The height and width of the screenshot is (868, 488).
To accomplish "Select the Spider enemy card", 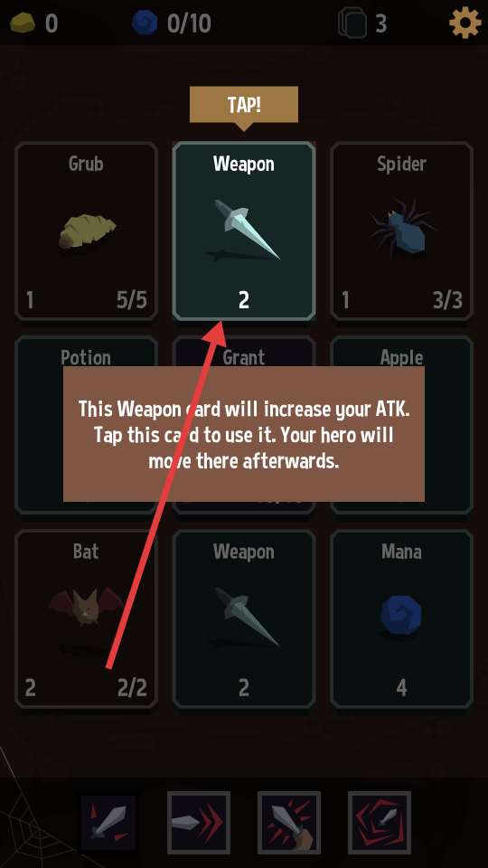I will (401, 231).
